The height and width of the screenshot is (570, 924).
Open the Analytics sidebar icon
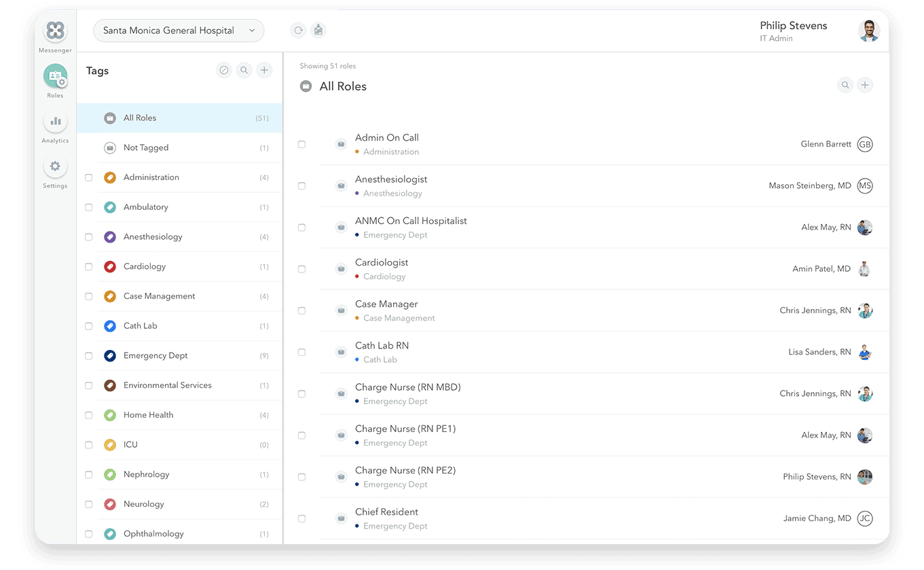pyautogui.click(x=55, y=122)
